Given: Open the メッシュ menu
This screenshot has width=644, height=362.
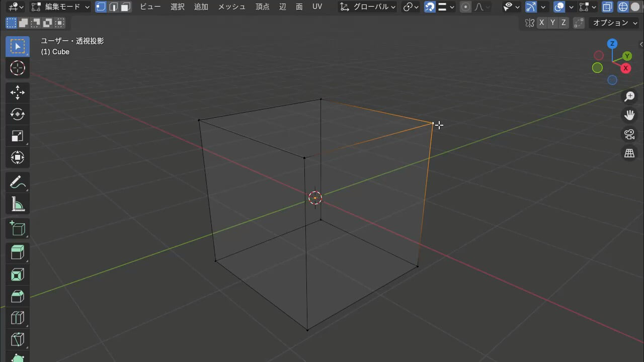Looking at the screenshot, I should coord(232,7).
